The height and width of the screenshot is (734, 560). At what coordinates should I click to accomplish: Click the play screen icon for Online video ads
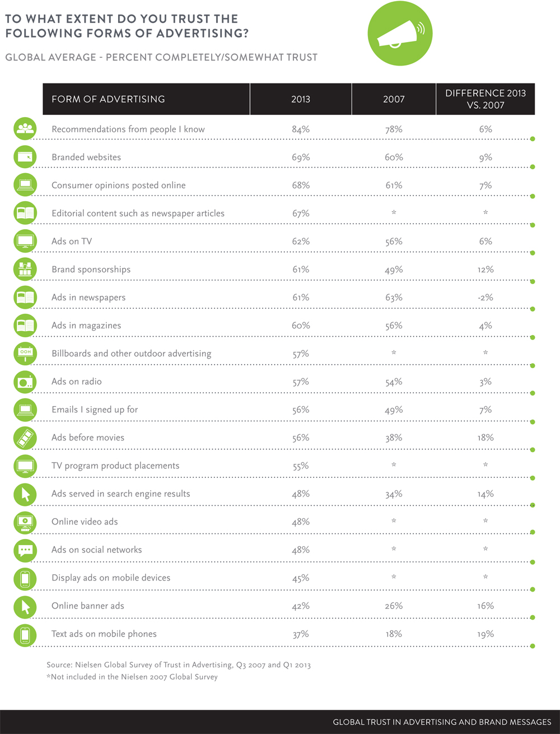tap(25, 522)
